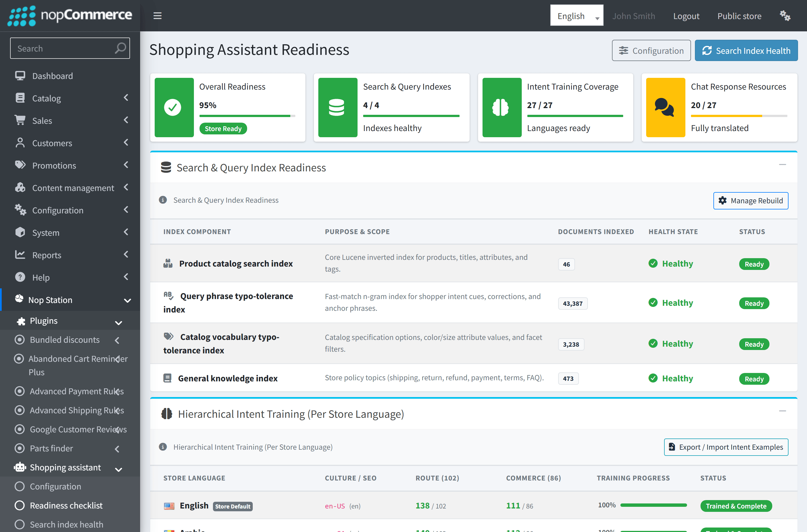Open the gears settings icon in top bar
This screenshot has width=807, height=532.
(x=785, y=16)
